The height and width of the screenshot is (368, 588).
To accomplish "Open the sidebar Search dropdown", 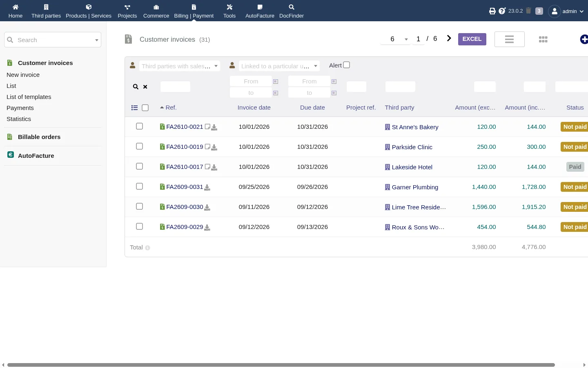I will tap(53, 40).
